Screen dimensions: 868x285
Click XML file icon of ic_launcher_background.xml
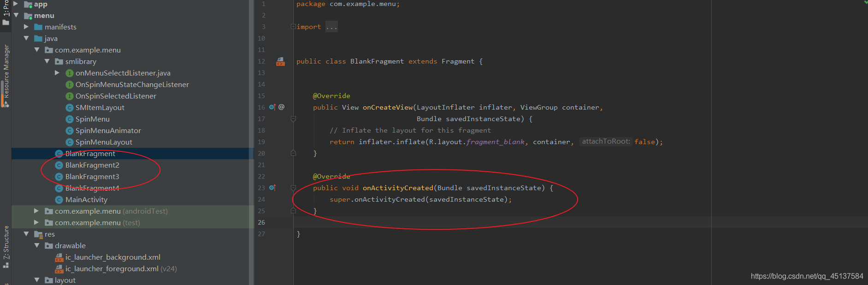pyautogui.click(x=59, y=257)
